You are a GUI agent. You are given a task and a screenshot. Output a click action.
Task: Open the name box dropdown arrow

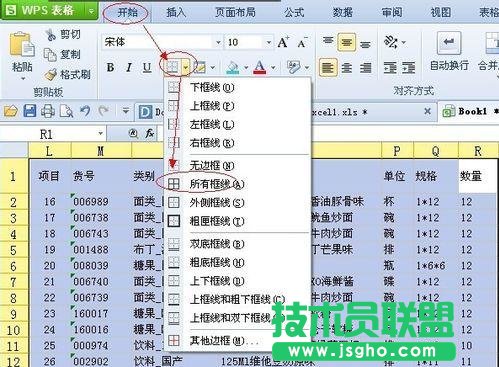coord(100,134)
